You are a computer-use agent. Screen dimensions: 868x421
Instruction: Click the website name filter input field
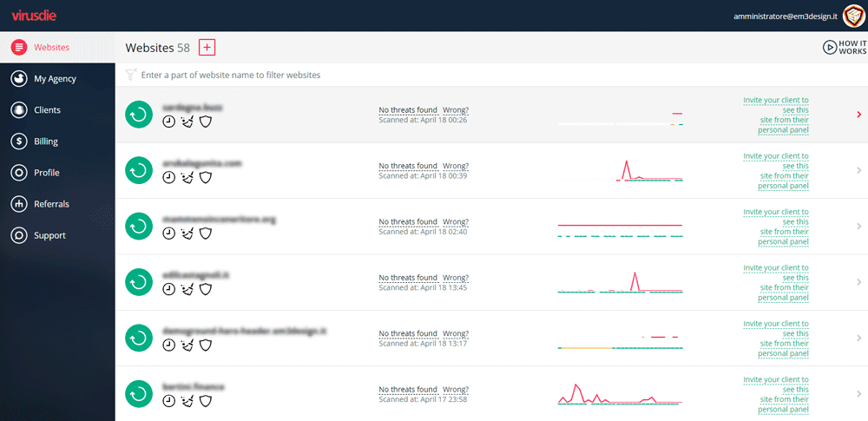coord(347,75)
